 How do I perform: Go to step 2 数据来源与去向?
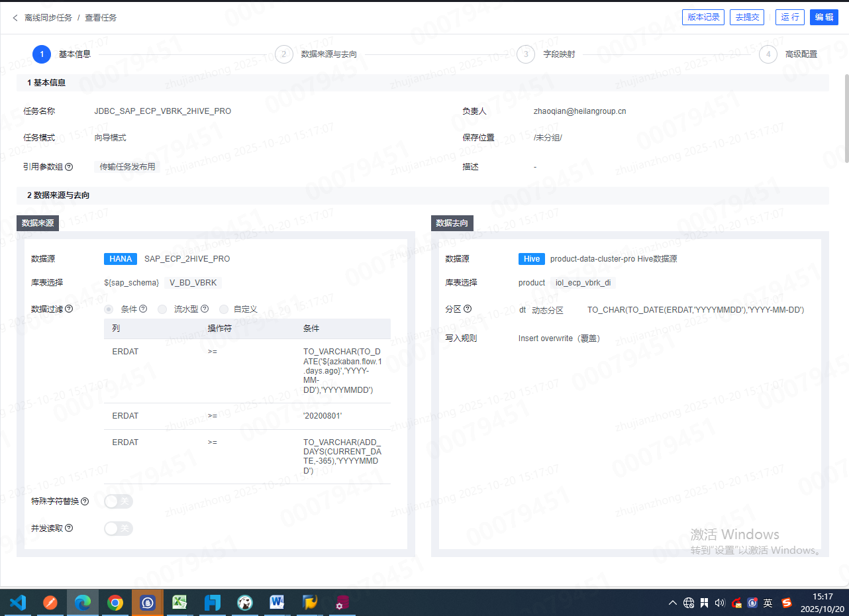coord(283,54)
